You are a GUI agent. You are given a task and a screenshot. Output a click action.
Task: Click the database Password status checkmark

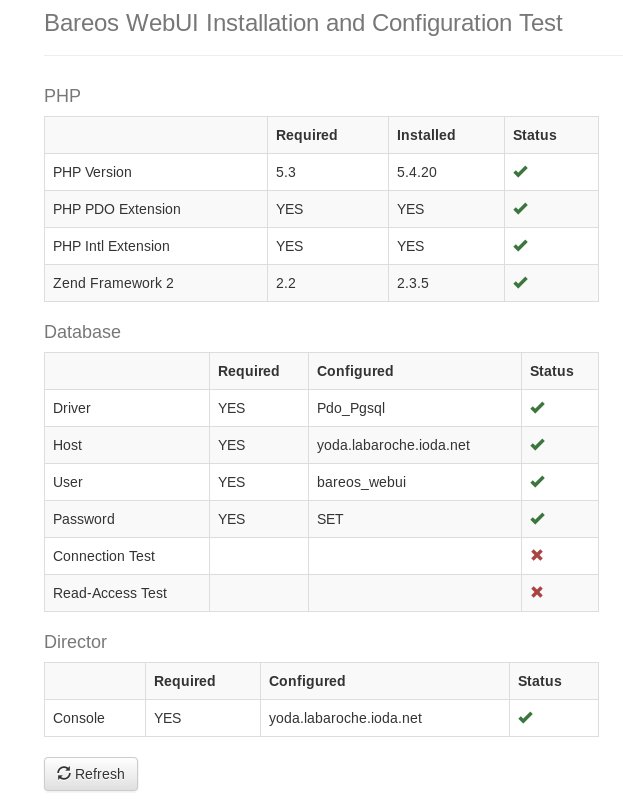coord(537,519)
